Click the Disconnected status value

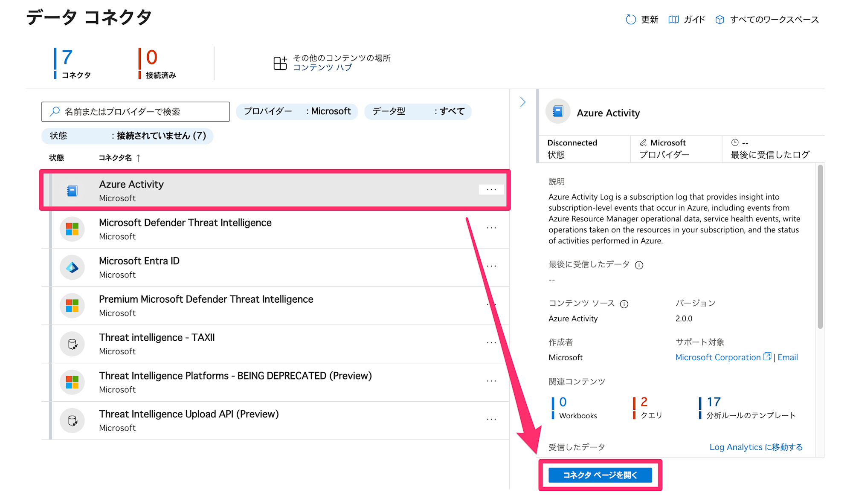(572, 143)
